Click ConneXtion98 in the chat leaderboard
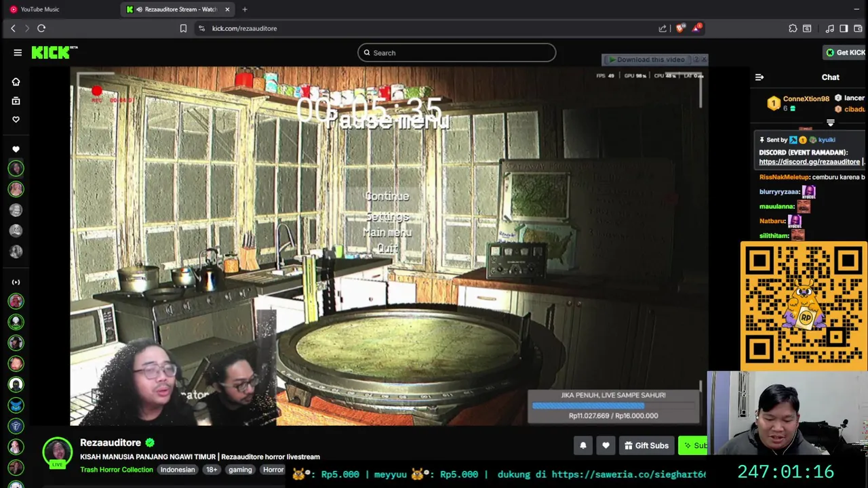This screenshot has width=868, height=488. [806, 99]
